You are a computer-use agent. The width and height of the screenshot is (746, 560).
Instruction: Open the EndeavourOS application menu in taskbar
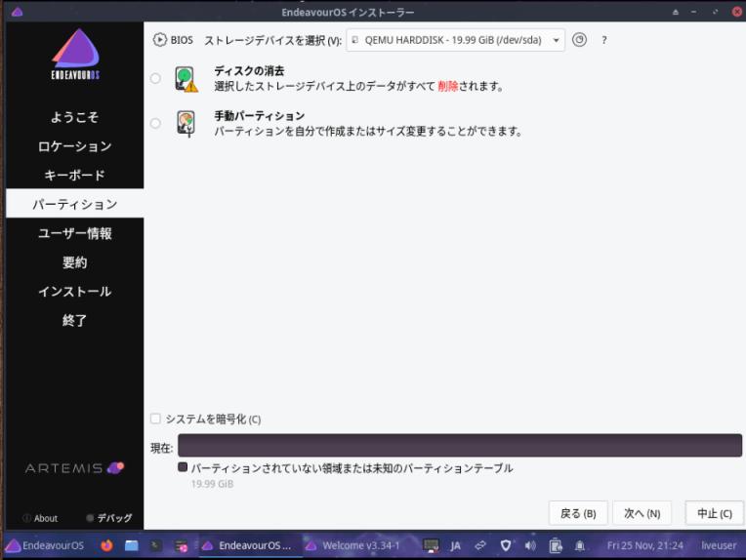(45, 545)
